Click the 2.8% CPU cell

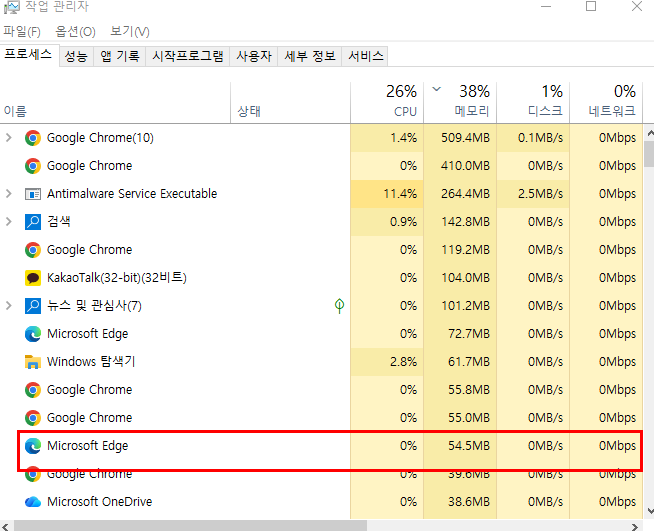coord(387,362)
